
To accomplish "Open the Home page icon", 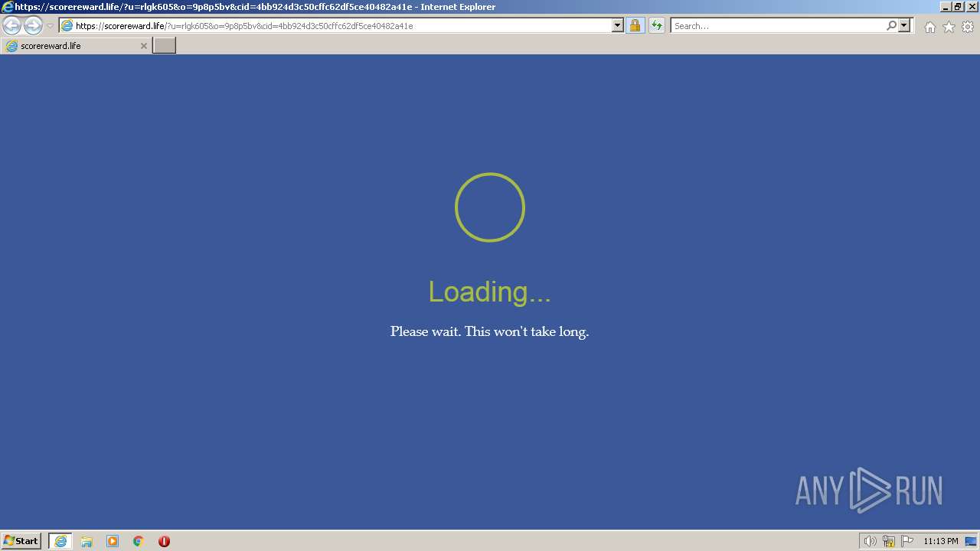I will pos(929,27).
